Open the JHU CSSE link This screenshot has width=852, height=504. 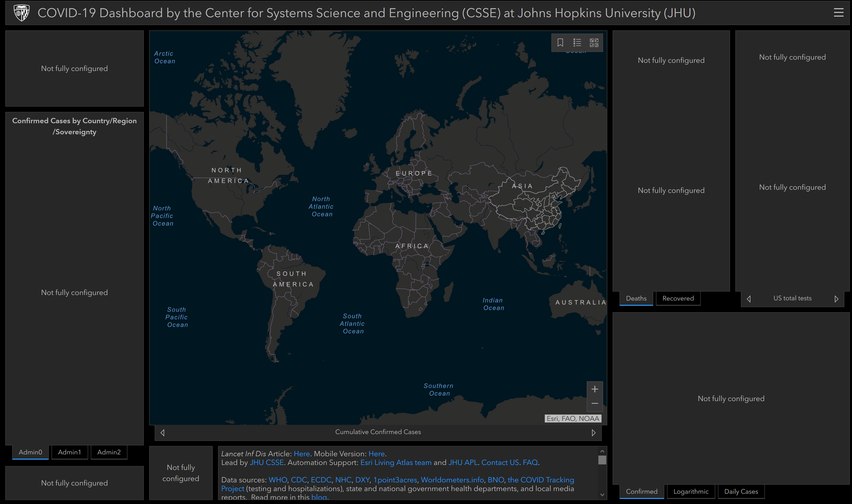pyautogui.click(x=267, y=463)
